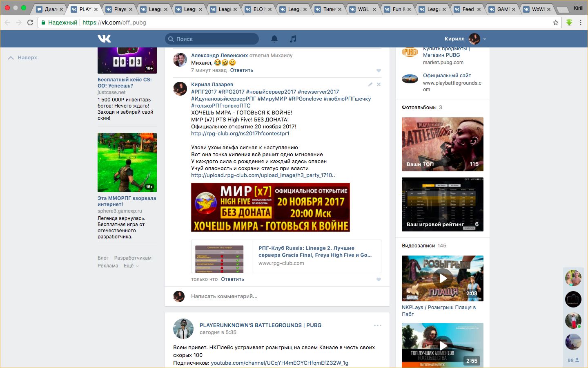
Task: Open the Chrome menu three-dots icon
Action: coord(580,22)
